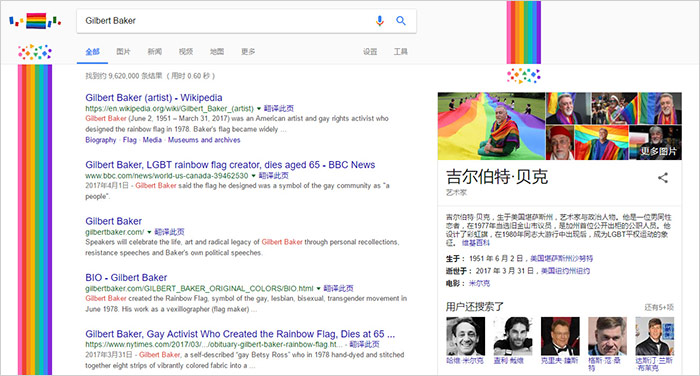This screenshot has height=376, width=700.
Task: Open the BIO - Gilbert Baker result
Action: point(126,278)
